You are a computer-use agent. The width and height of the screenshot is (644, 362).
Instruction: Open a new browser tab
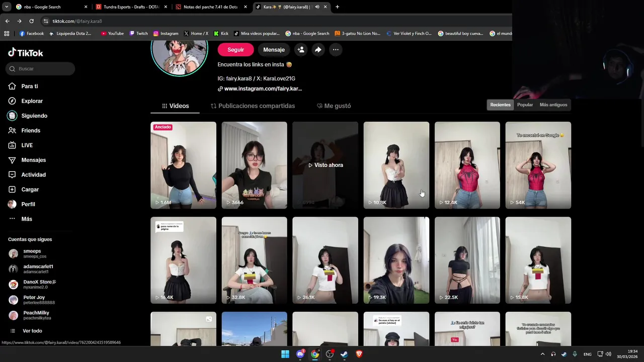pos(337,7)
